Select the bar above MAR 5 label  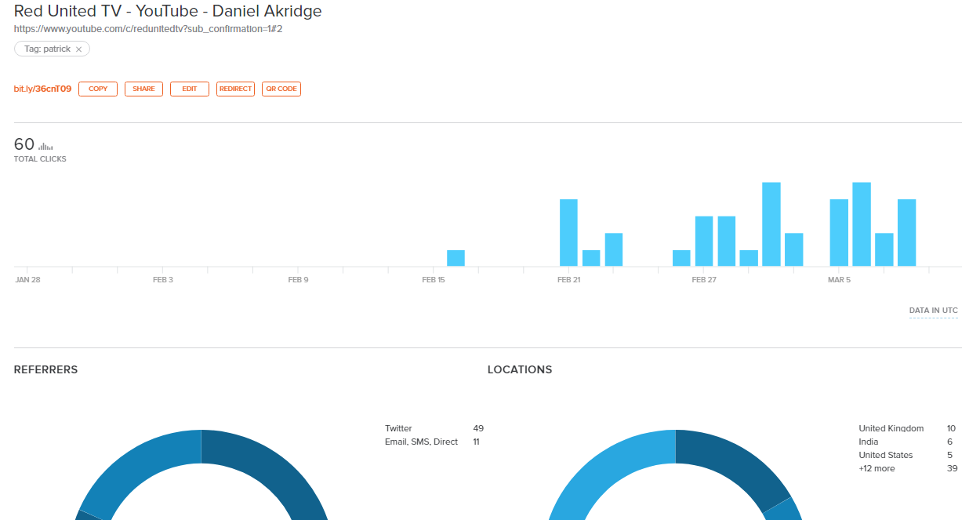[839, 233]
